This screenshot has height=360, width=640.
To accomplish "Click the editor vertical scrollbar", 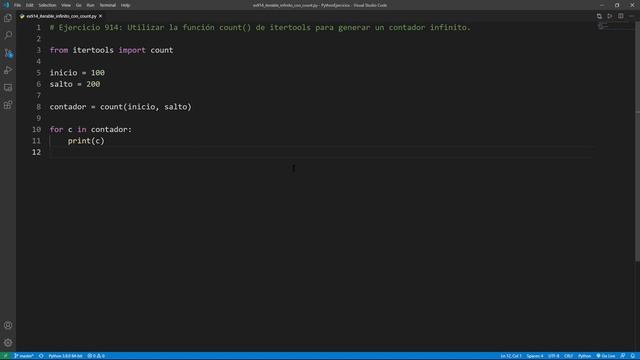I will pos(637,141).
